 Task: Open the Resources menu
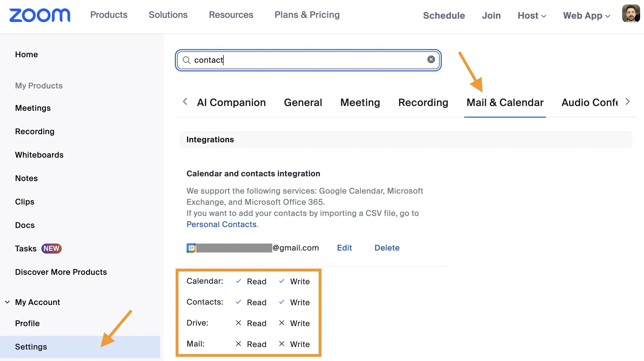[x=231, y=15]
